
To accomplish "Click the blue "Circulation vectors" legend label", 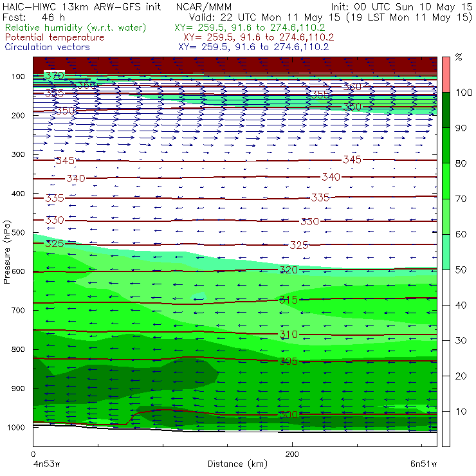I will tap(48, 47).
